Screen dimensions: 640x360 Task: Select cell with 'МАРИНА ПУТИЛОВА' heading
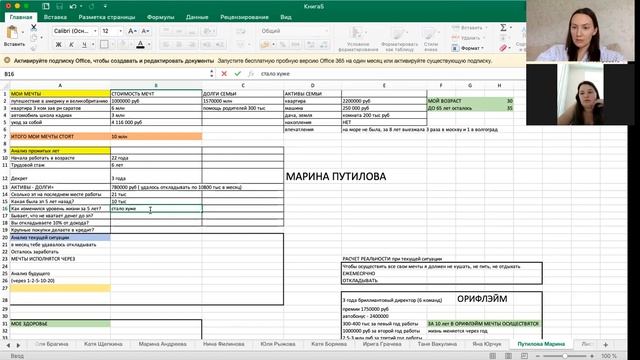336,176
